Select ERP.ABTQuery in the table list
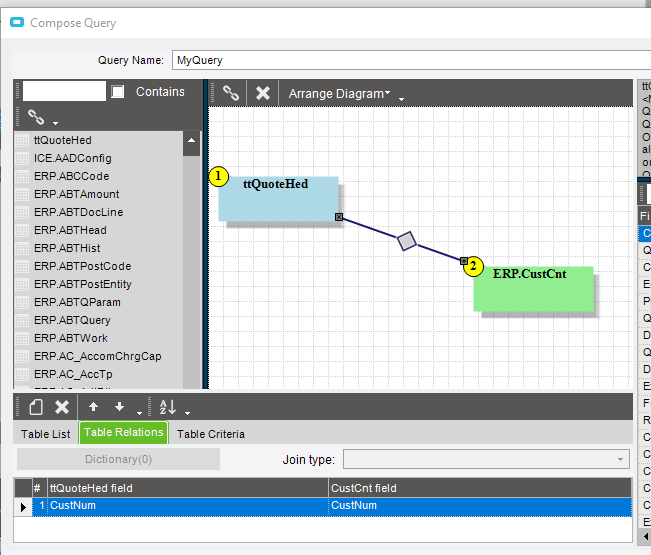 pos(72,320)
